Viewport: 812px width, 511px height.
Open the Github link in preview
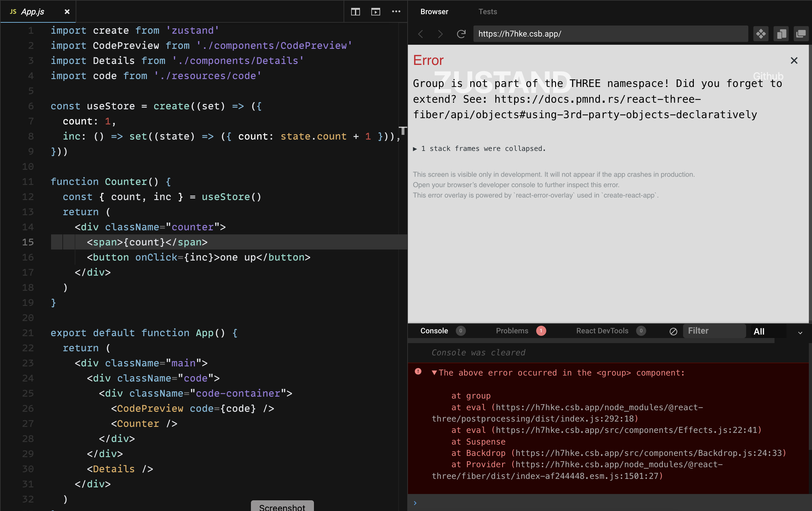point(768,76)
